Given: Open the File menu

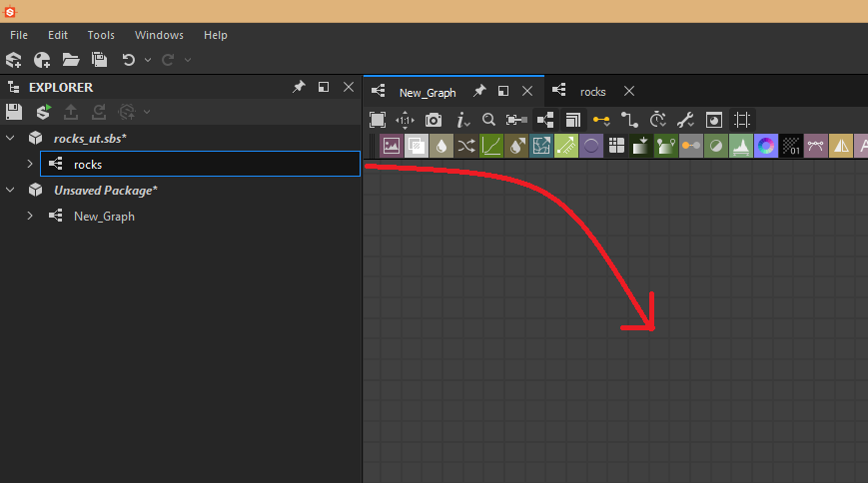Looking at the screenshot, I should coord(19,35).
